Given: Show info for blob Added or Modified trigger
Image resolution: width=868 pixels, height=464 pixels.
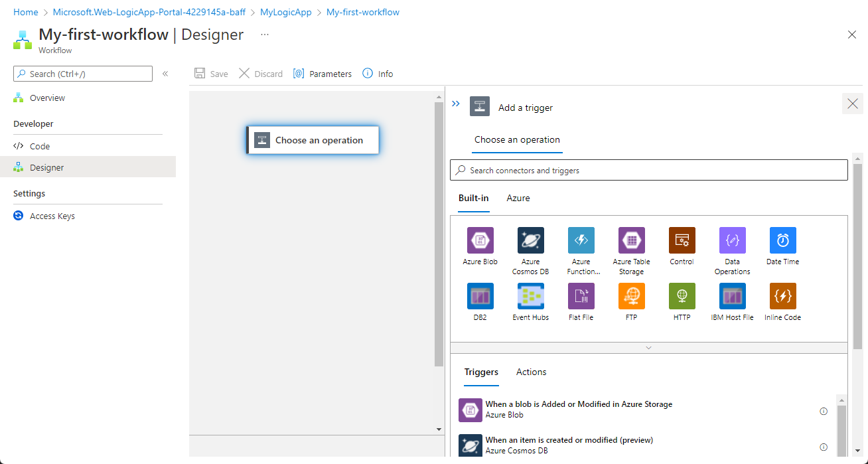Looking at the screenshot, I should click(x=824, y=411).
